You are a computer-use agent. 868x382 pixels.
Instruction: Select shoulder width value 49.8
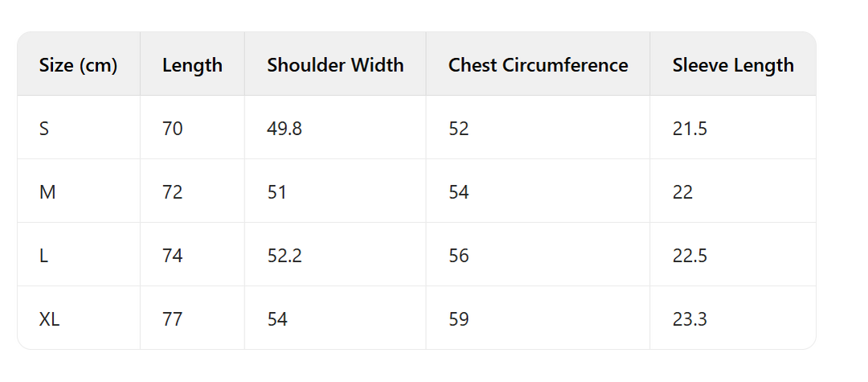(x=285, y=129)
